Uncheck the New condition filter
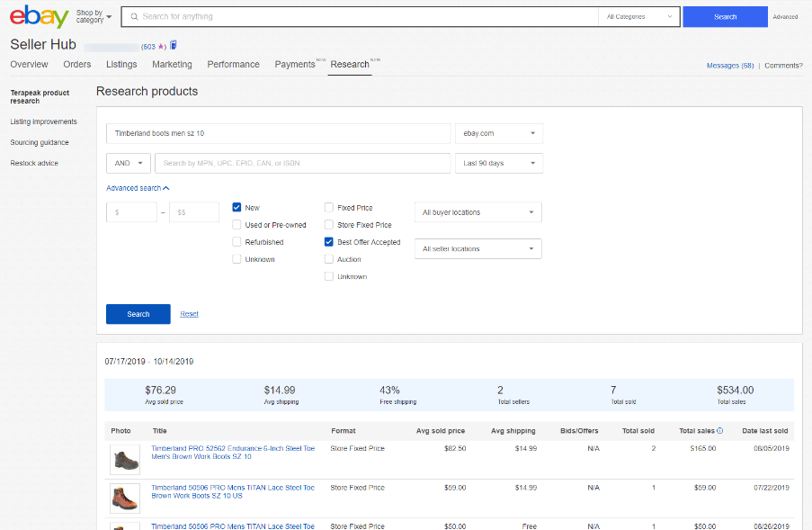 [237, 207]
